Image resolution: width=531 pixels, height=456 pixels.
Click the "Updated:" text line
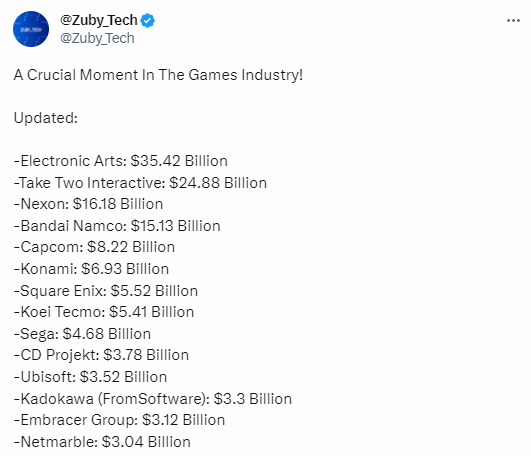46,118
